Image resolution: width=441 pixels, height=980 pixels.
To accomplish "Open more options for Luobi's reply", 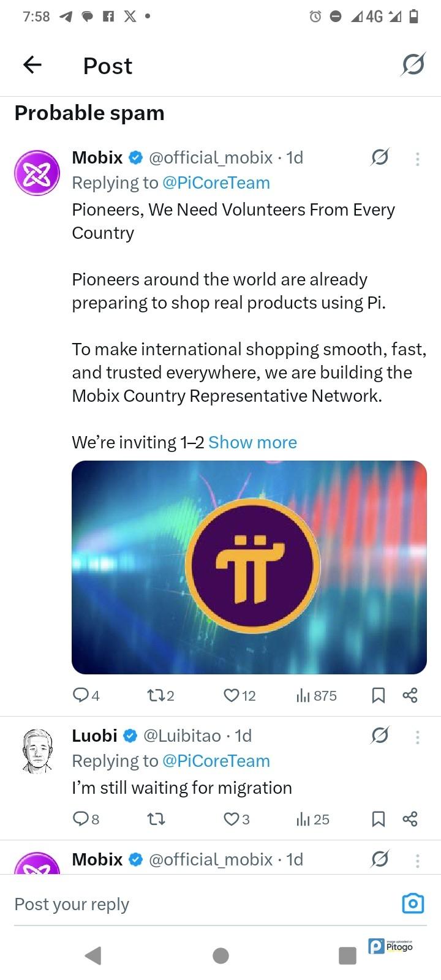I will [417, 737].
